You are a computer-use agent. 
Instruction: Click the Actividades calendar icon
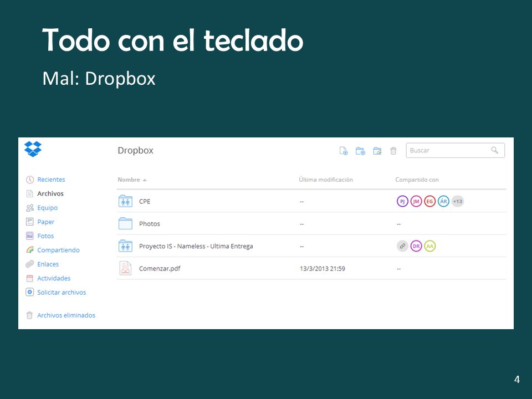[x=30, y=278]
